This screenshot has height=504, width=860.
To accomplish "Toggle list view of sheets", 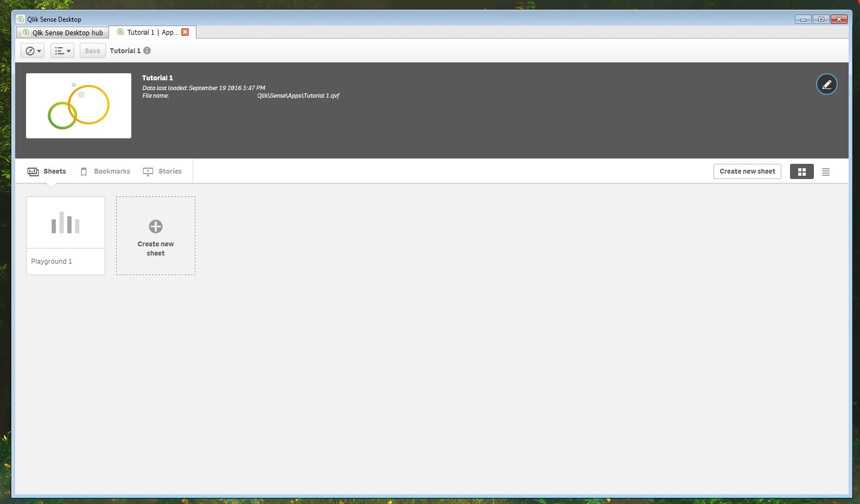I will click(x=826, y=172).
